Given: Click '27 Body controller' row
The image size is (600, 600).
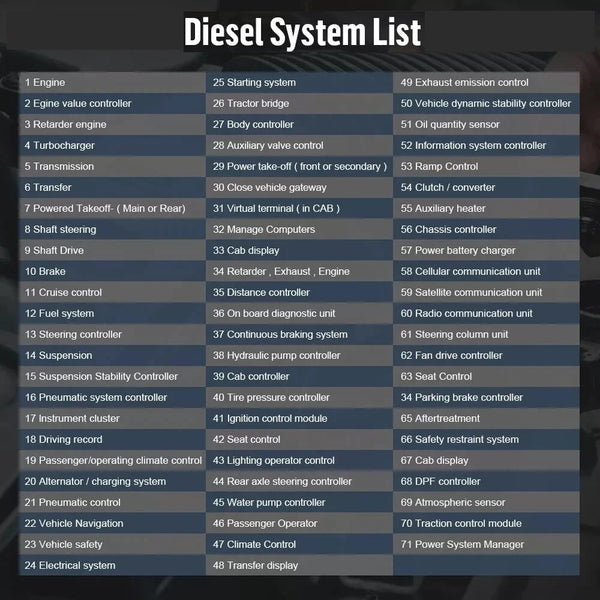Looking at the screenshot, I should click(299, 124).
